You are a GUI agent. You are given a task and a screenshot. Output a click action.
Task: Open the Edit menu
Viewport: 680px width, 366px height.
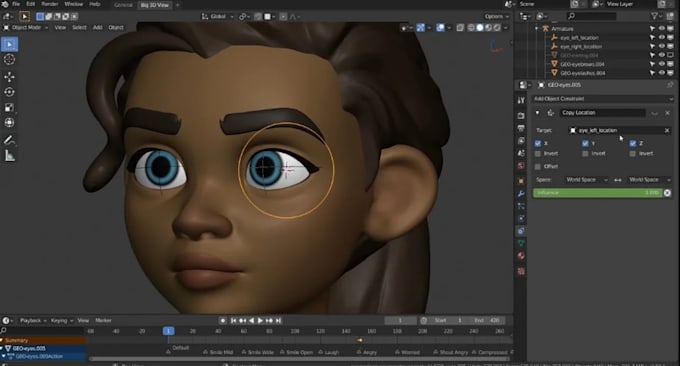click(30, 4)
